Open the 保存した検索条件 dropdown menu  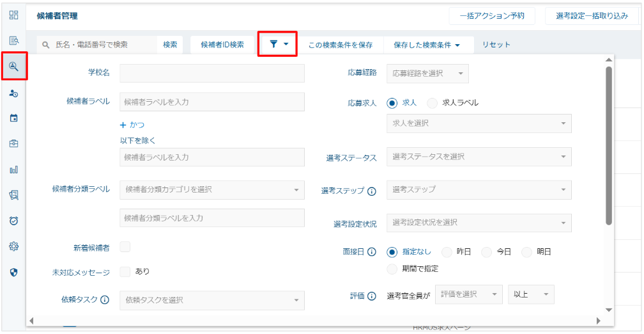point(426,45)
